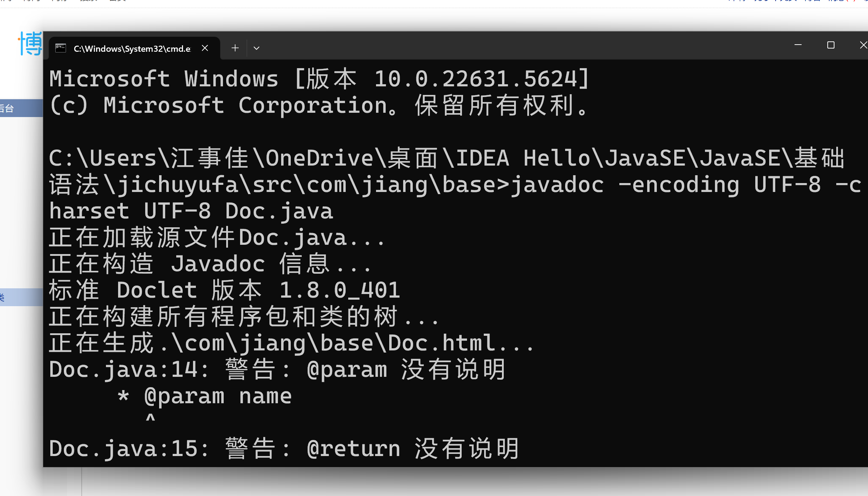Click the '* @param name' output line
The image size is (868, 496).
(204, 396)
